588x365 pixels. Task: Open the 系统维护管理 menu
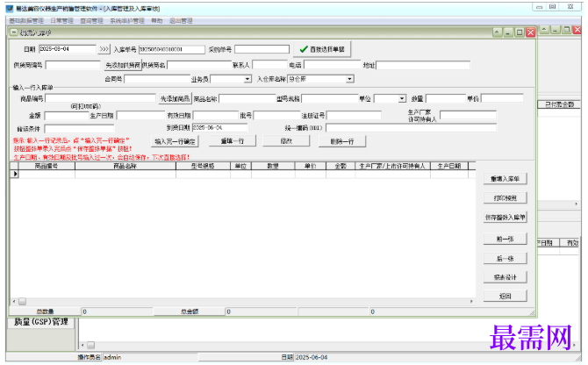pyautogui.click(x=127, y=20)
